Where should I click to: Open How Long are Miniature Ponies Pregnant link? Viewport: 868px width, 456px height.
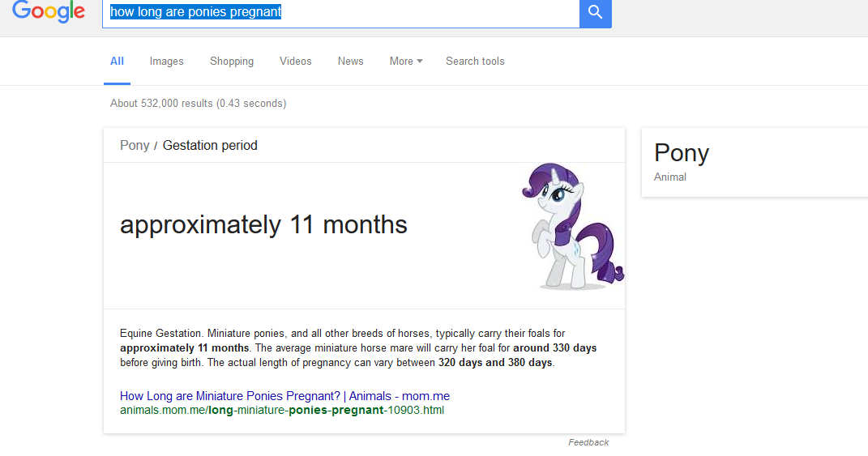(x=284, y=396)
